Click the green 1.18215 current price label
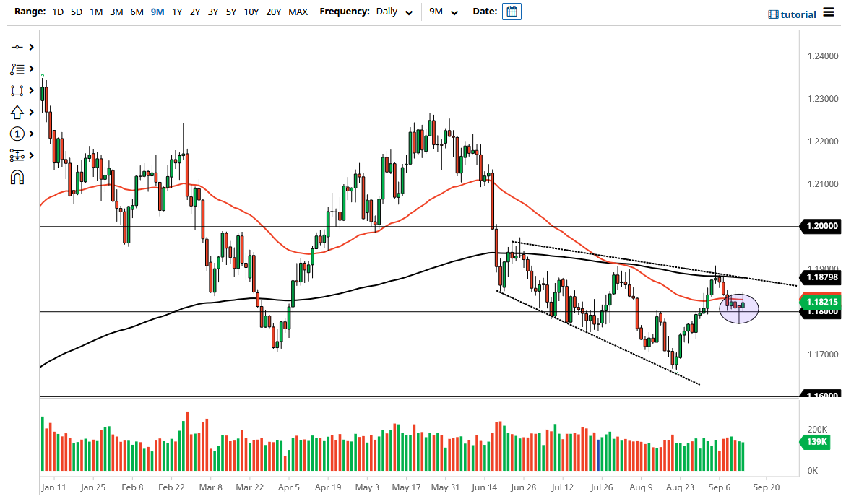 click(x=820, y=302)
